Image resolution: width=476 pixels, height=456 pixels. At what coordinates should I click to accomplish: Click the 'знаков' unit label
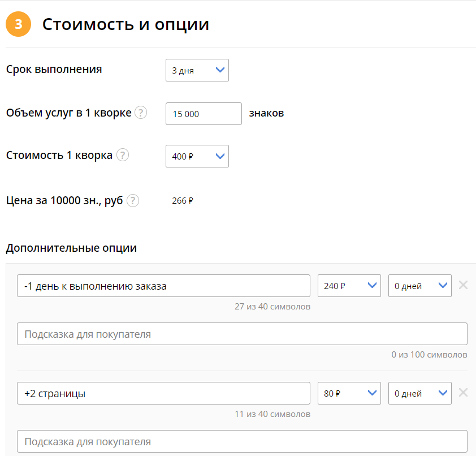266,113
